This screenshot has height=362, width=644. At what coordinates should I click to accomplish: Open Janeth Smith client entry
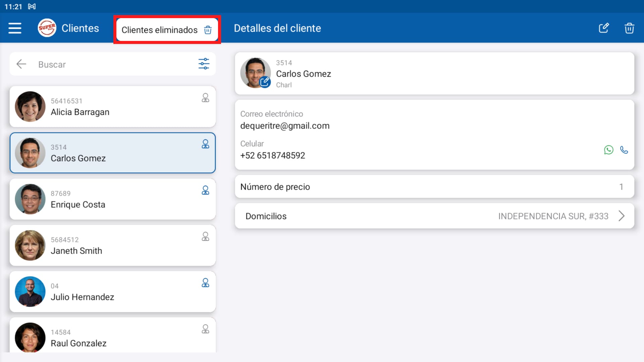tap(113, 246)
